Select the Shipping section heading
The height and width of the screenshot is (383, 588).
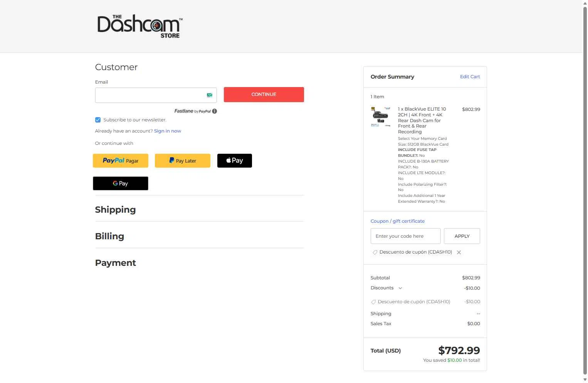click(x=116, y=210)
